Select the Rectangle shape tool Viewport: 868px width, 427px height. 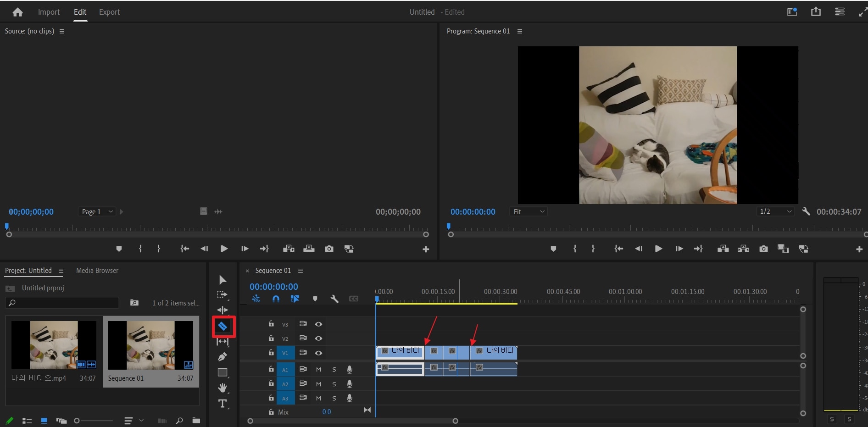(x=223, y=372)
